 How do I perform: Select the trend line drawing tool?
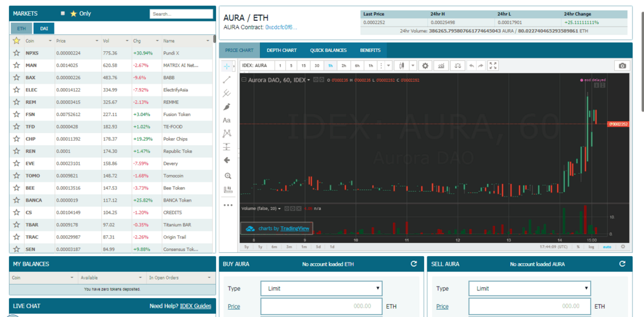click(227, 80)
